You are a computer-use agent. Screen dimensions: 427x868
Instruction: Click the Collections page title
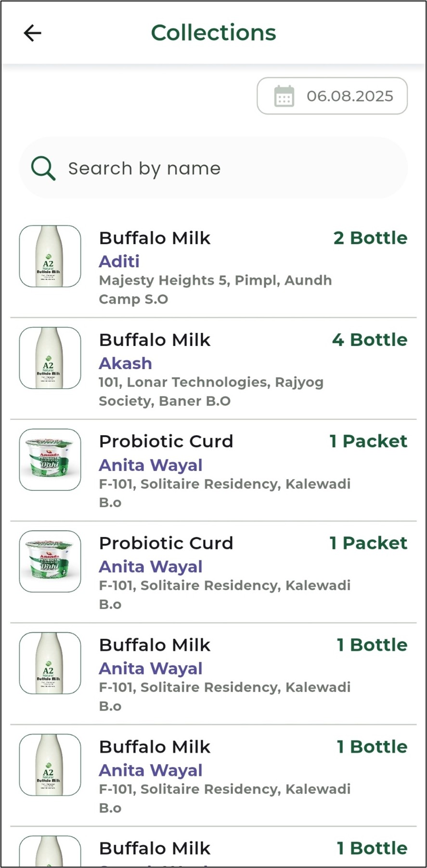coord(213,33)
